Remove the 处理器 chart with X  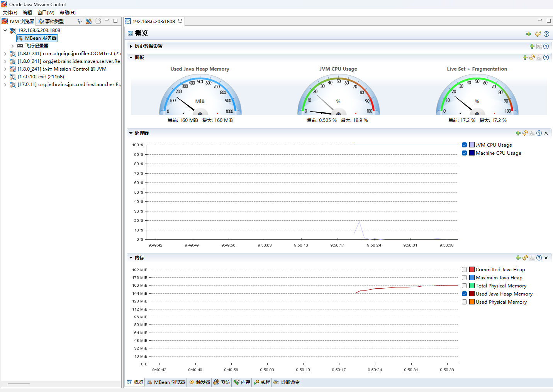tap(546, 133)
